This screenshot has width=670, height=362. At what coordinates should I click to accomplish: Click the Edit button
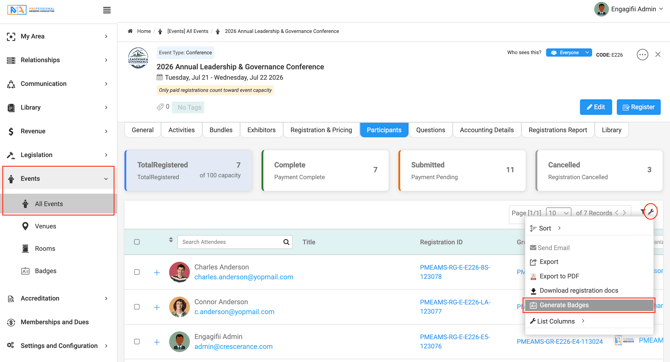596,107
